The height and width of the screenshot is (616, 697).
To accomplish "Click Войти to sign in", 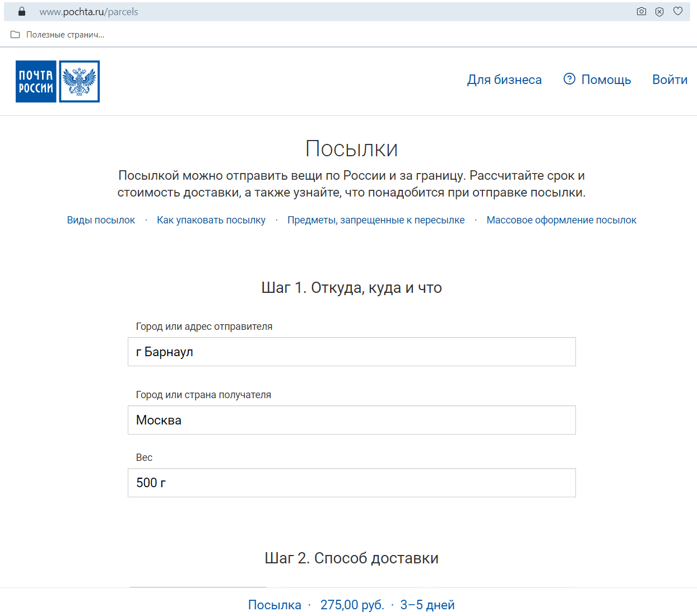I will 670,80.
